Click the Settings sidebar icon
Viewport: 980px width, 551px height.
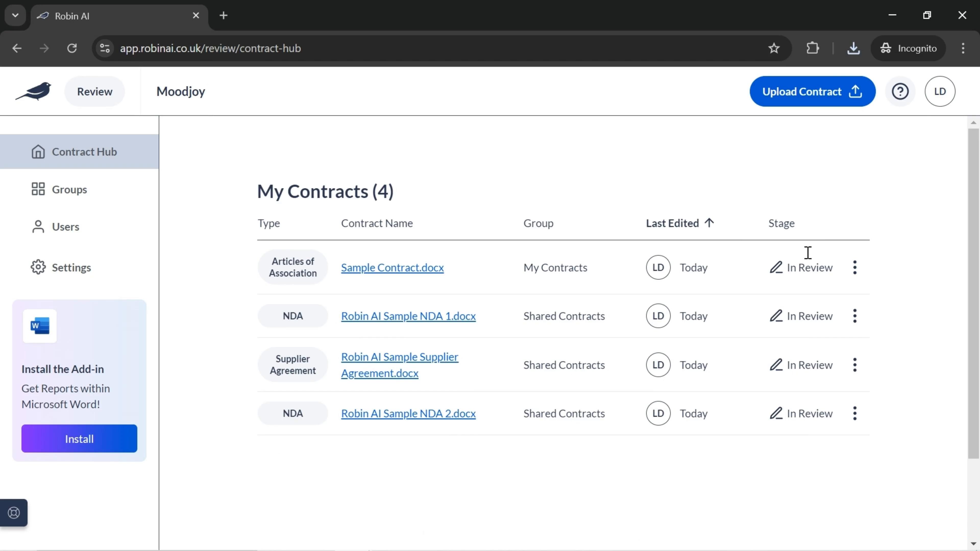38,267
